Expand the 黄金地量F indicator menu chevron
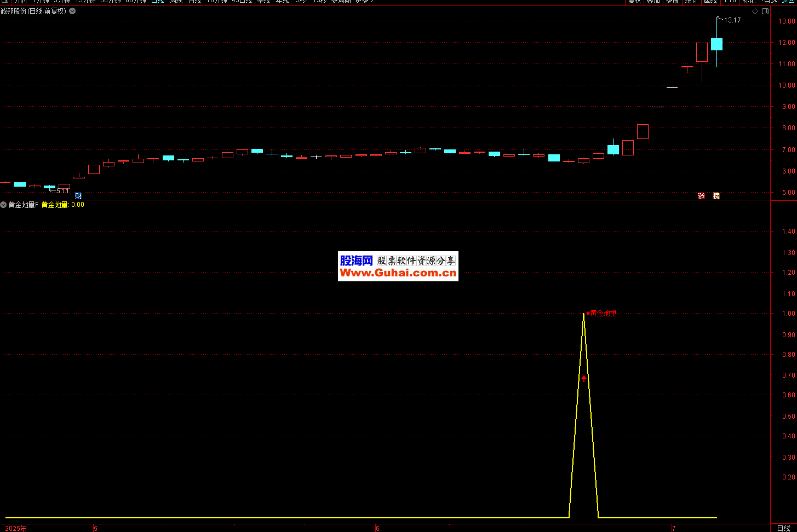797x532 pixels. pos(4,205)
